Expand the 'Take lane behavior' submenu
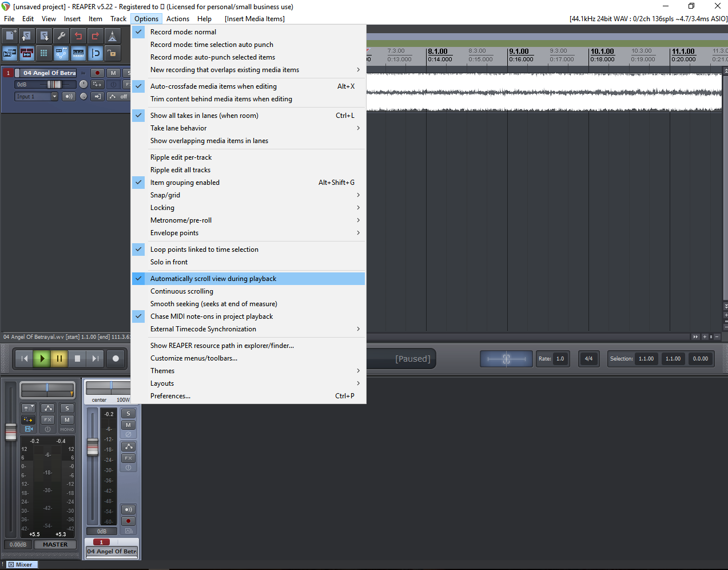Screen dimensions: 728x570 coord(248,128)
